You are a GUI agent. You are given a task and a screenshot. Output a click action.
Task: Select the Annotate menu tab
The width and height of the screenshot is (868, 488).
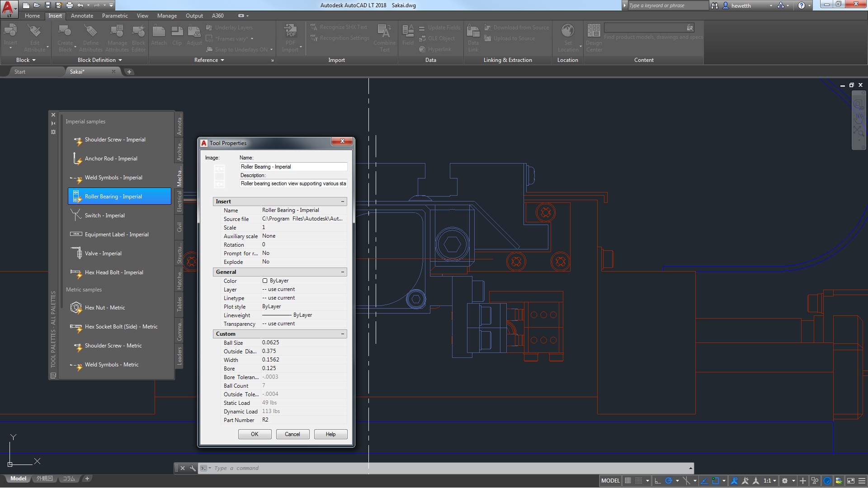click(x=82, y=15)
